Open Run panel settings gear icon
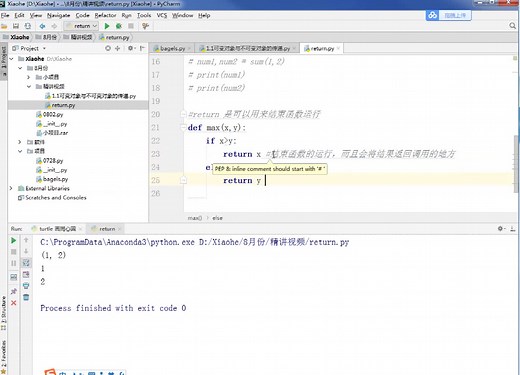Viewport: 520px width, 375px height. click(500, 228)
